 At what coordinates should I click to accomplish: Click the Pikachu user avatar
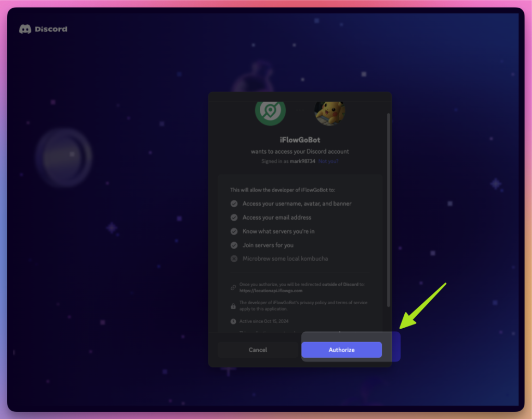tap(329, 113)
